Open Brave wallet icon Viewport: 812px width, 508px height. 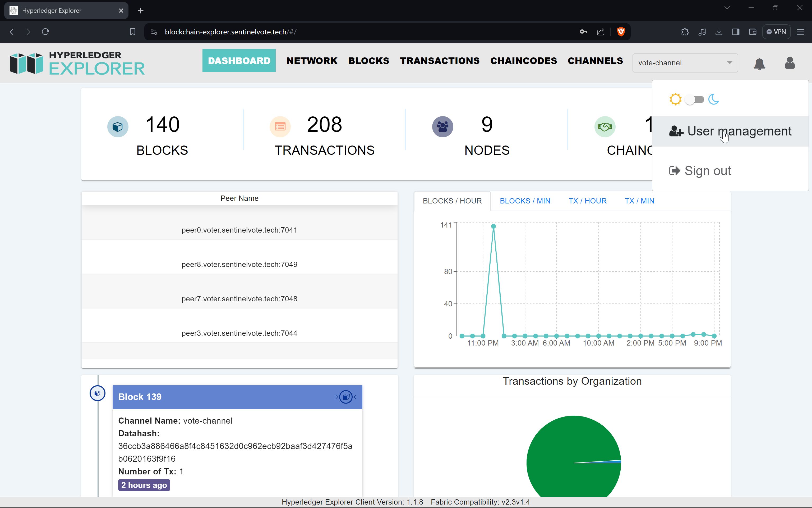coord(753,32)
